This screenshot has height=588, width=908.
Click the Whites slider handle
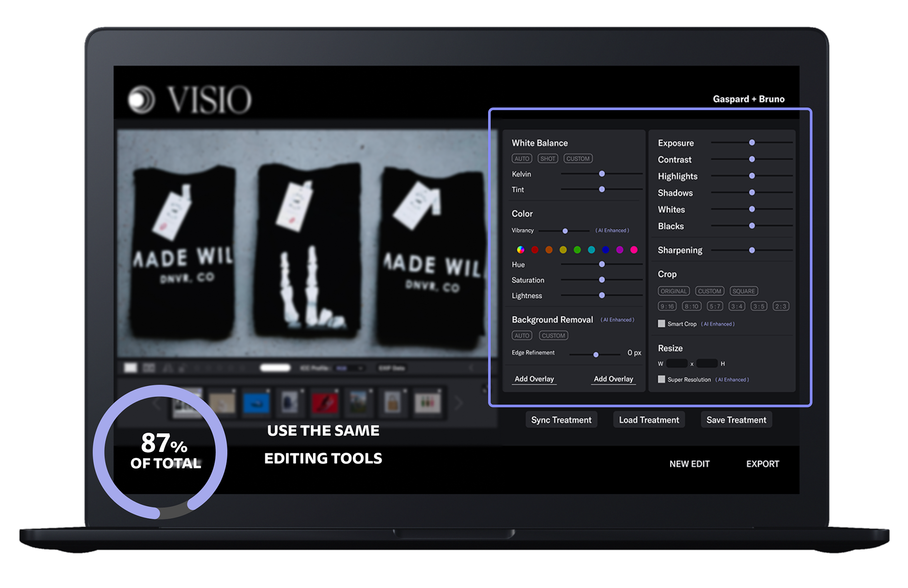coord(752,209)
